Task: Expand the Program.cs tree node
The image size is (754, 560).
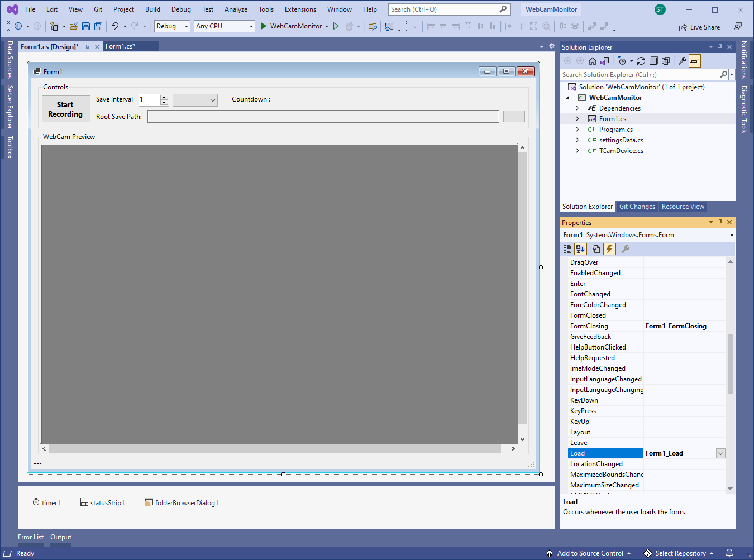Action: 578,130
